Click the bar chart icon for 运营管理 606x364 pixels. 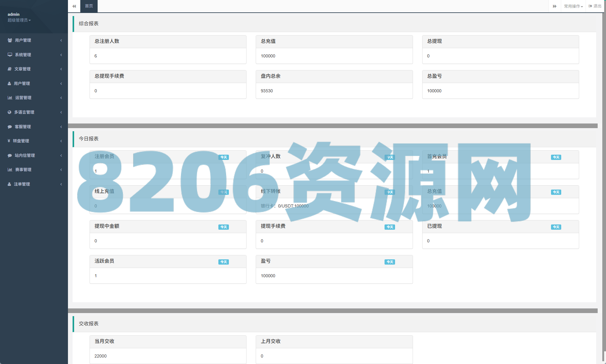click(x=10, y=98)
